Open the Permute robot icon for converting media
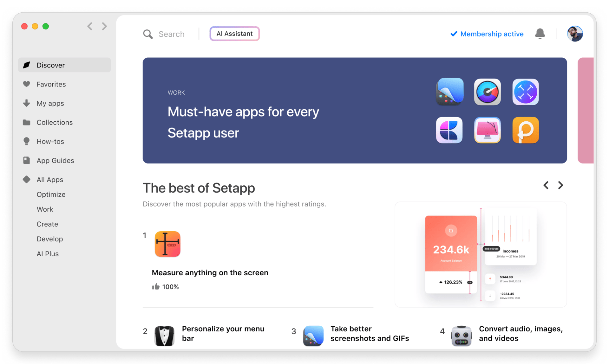Image resolution: width=609 pixels, height=364 pixels. pos(461,336)
